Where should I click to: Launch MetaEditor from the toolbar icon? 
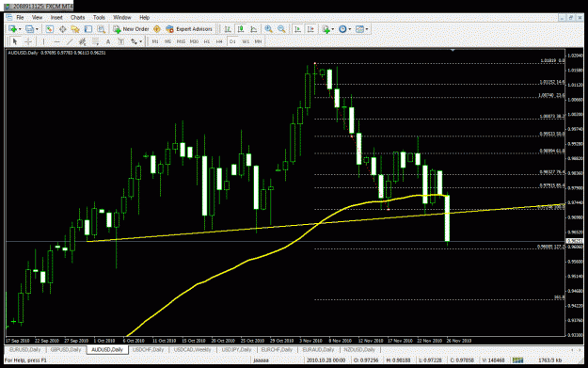click(x=157, y=29)
